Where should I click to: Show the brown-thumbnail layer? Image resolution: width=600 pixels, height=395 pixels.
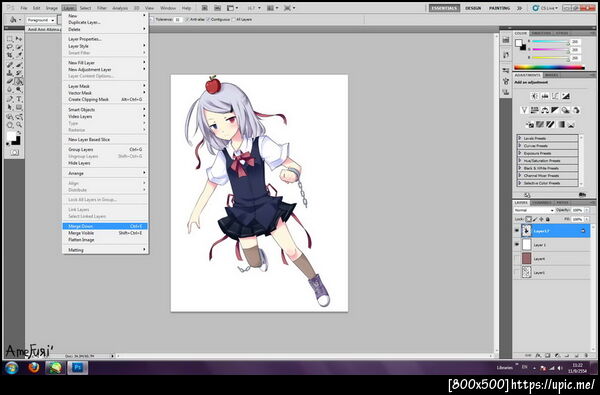517,259
